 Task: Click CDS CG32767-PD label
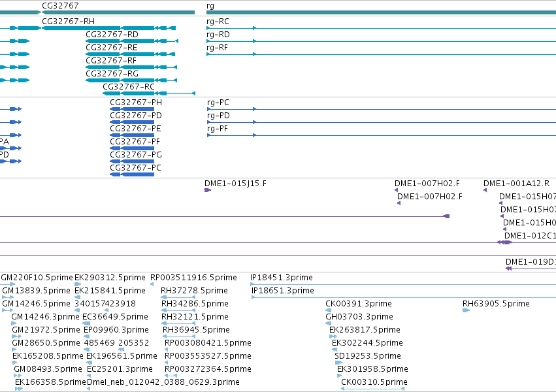(136, 116)
